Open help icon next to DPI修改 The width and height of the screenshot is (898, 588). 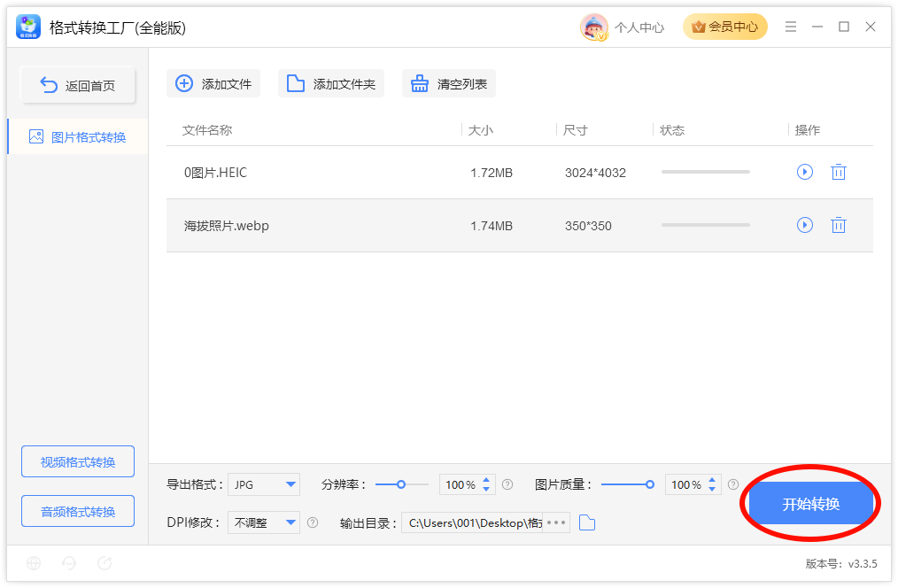point(313,522)
